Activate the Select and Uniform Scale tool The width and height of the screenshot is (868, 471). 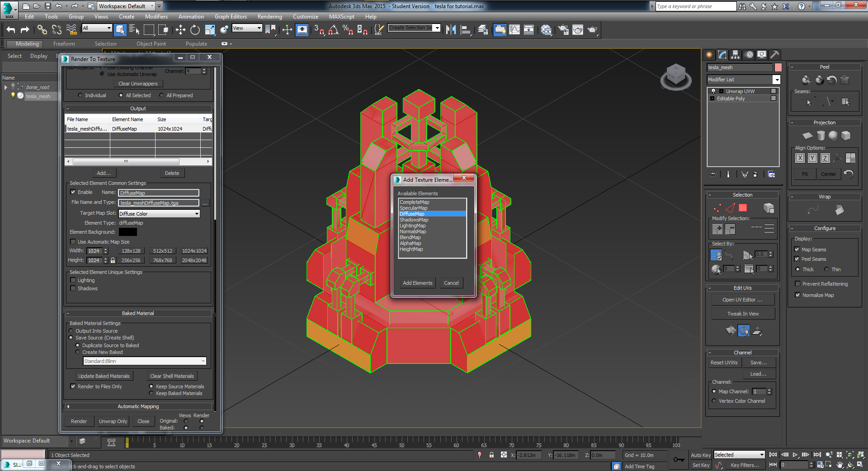coord(210,30)
